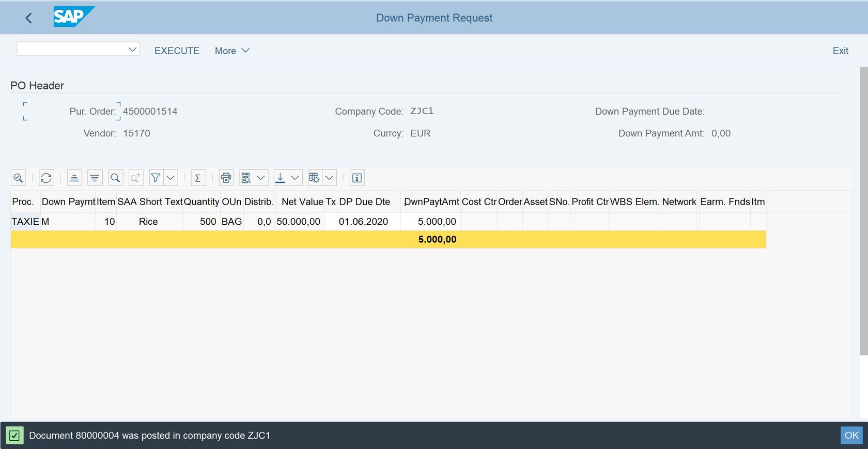
Task: Open the command field dropdown
Action: (133, 49)
